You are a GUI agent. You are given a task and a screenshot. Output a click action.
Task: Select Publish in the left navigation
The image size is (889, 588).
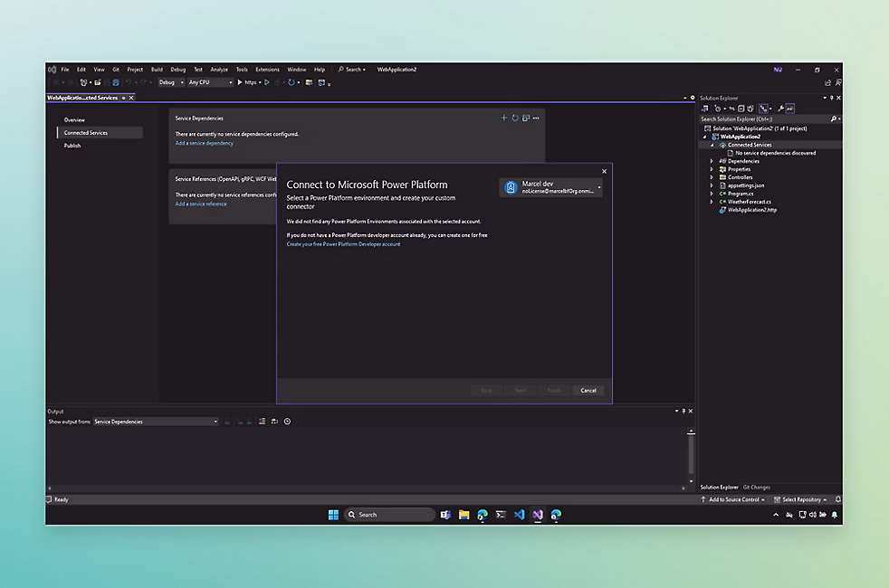pos(72,146)
